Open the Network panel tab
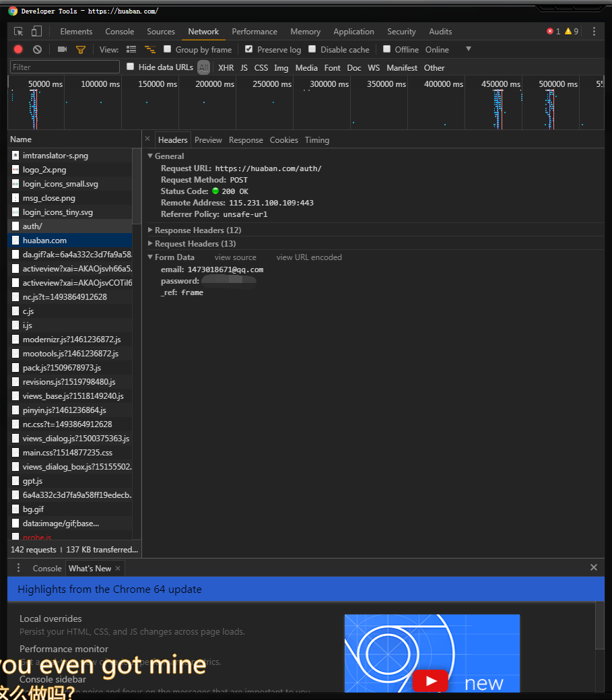Image resolution: width=612 pixels, height=700 pixels. coord(203,31)
